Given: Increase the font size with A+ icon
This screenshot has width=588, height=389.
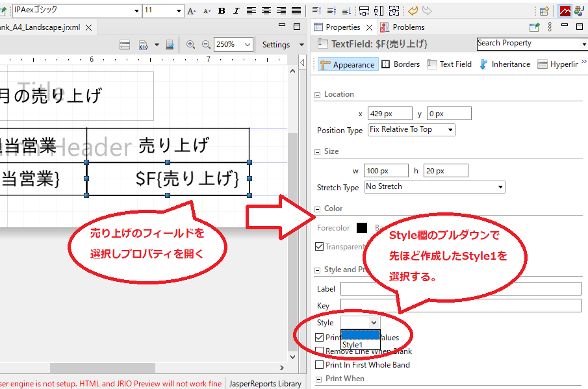Looking at the screenshot, I should point(192,11).
